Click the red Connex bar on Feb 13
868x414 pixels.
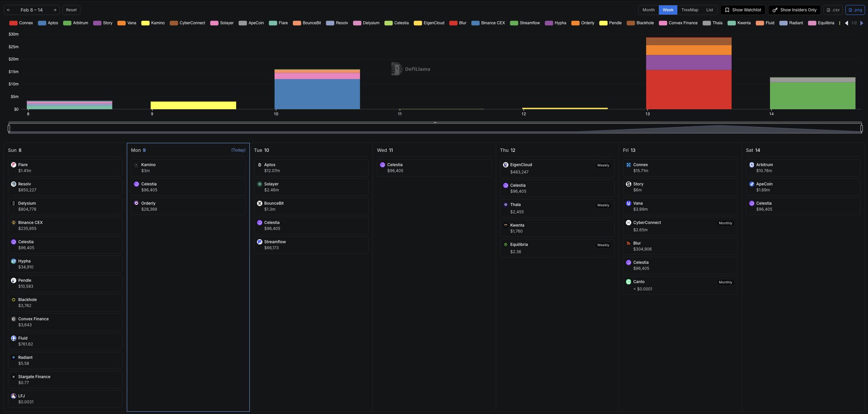(688, 90)
